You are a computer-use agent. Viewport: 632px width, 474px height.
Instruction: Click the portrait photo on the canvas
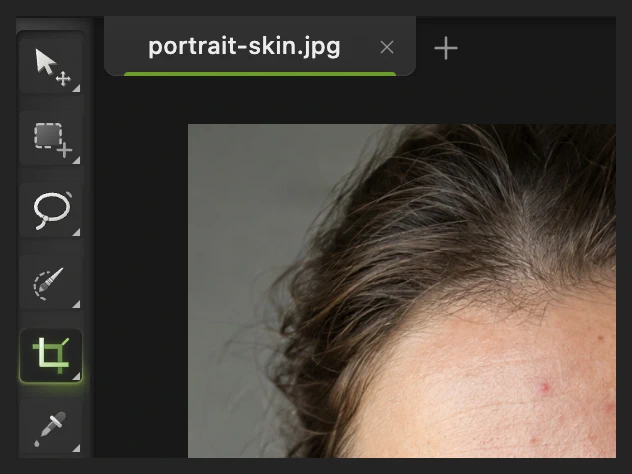tap(402, 291)
